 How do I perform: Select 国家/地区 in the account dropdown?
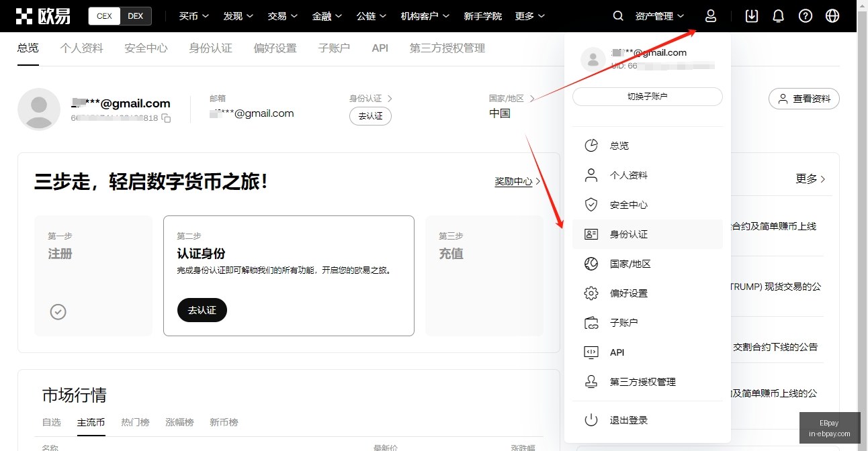(648, 264)
